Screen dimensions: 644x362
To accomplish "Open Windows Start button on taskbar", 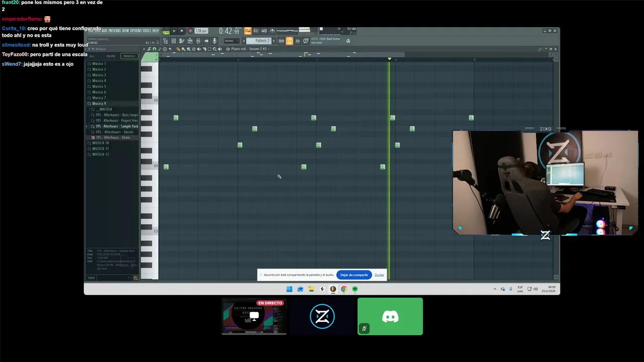I will click(x=289, y=289).
